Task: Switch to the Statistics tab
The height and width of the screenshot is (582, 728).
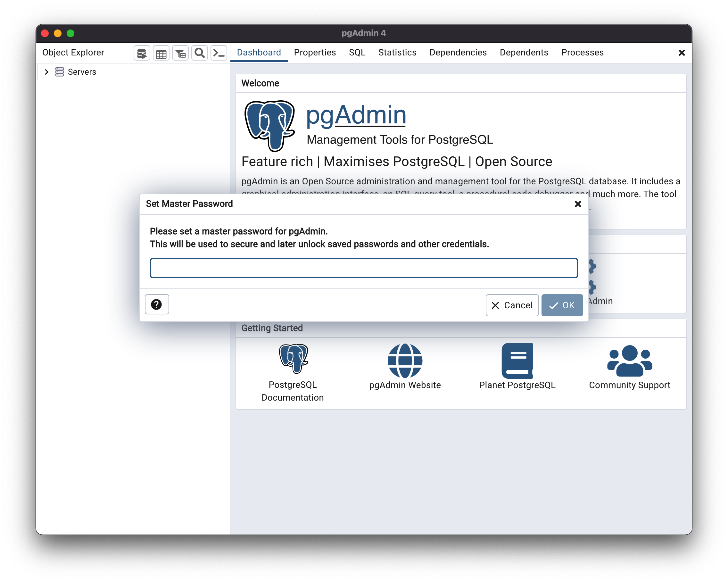Action: click(397, 53)
